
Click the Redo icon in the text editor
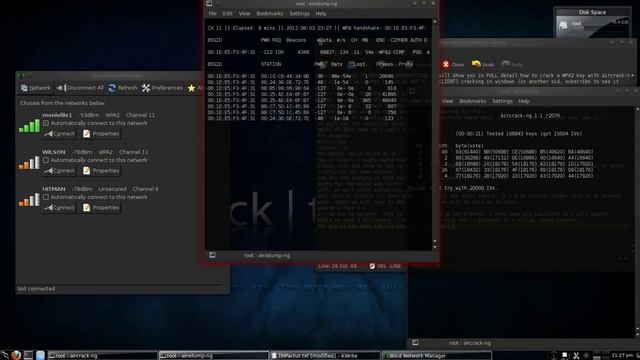(x=505, y=64)
